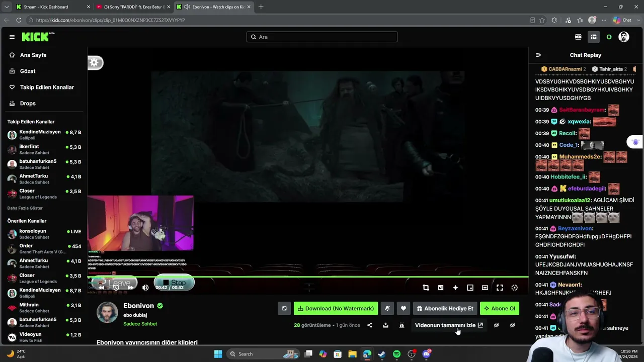Open Discord from the taskbar
The image size is (644, 362).
[427, 354]
